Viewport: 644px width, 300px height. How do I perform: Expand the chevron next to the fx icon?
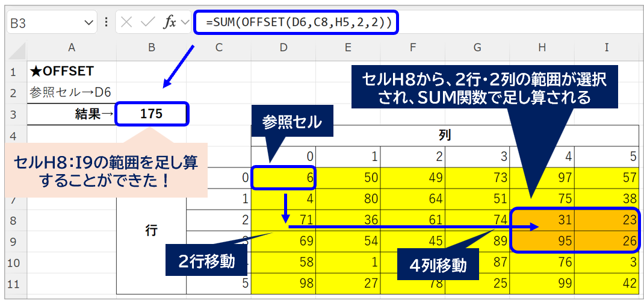click(x=184, y=23)
